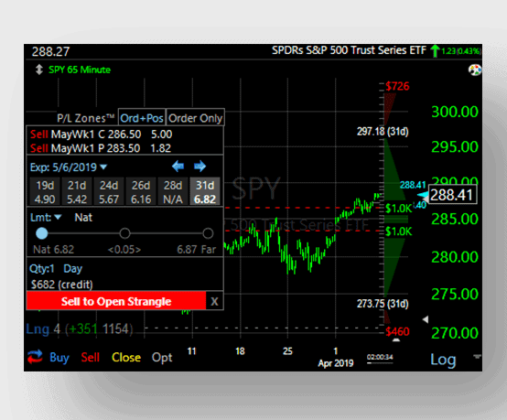Click the SPDRs S&P 500 Trust Series ETF title
The width and height of the screenshot is (507, 420).
click(349, 50)
